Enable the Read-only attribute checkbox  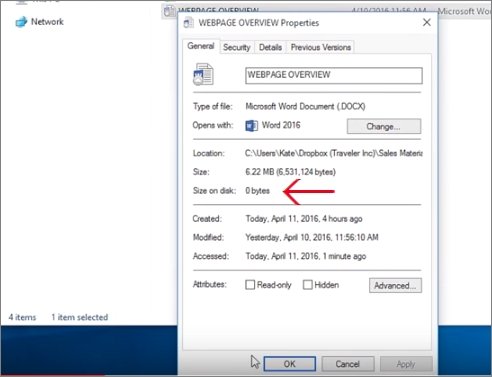pyautogui.click(x=250, y=285)
